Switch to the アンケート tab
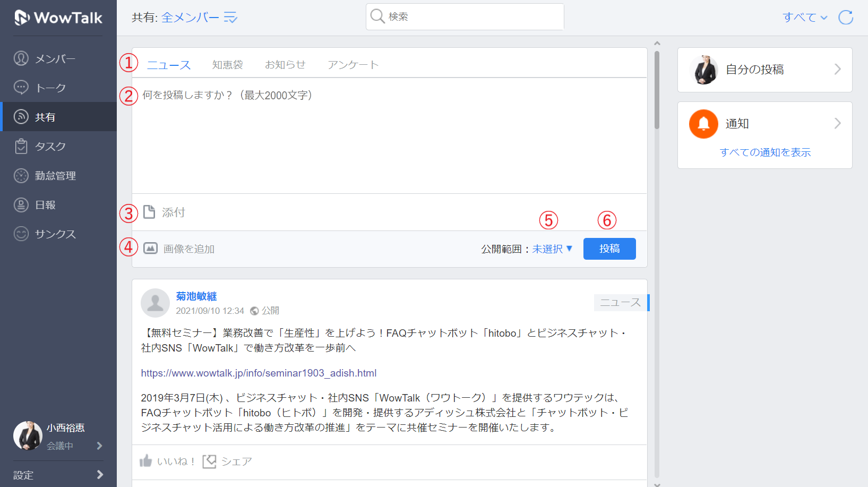The width and height of the screenshot is (868, 487). coord(353,65)
